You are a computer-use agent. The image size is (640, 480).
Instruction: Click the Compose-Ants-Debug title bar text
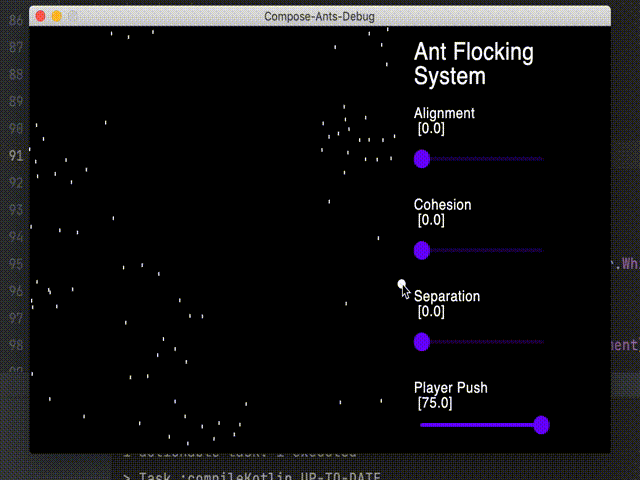click(318, 16)
